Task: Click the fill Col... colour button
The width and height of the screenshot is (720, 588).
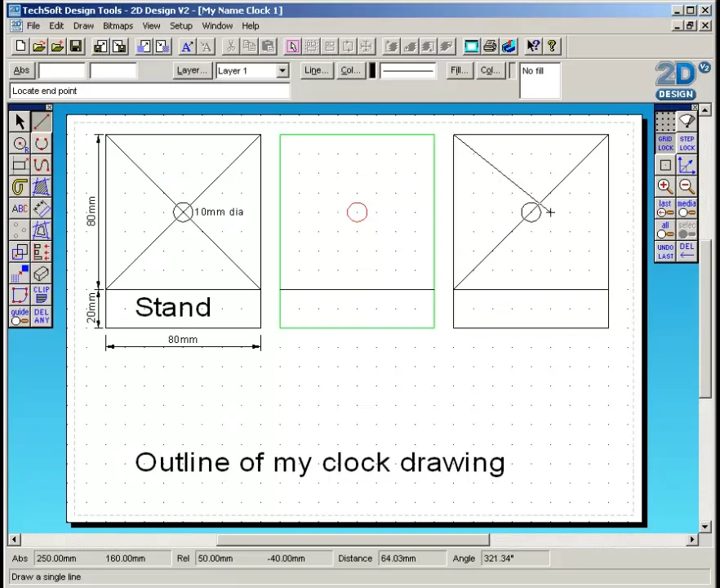Action: click(x=490, y=70)
